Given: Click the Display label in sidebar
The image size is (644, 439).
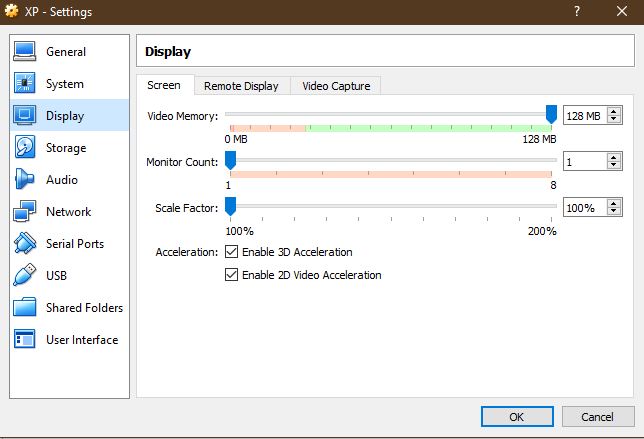Looking at the screenshot, I should [65, 116].
